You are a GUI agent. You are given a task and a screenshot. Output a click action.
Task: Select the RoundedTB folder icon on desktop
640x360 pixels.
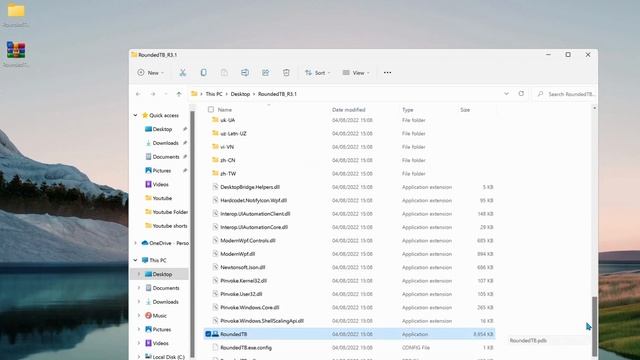16,10
